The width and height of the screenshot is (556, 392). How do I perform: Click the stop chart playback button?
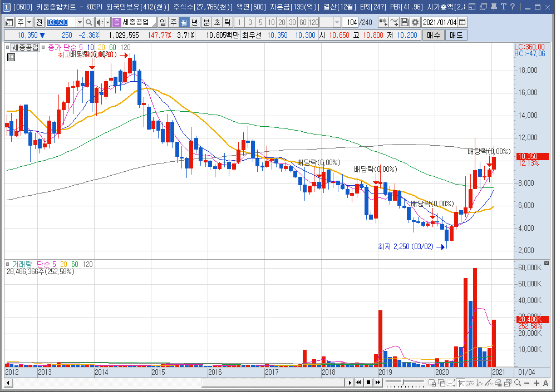click(x=368, y=383)
